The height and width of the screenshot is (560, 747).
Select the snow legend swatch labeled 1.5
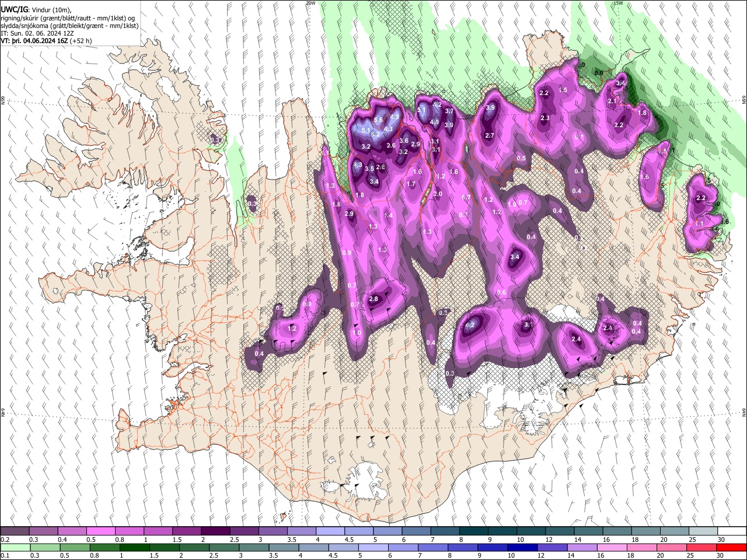[x=186, y=531]
